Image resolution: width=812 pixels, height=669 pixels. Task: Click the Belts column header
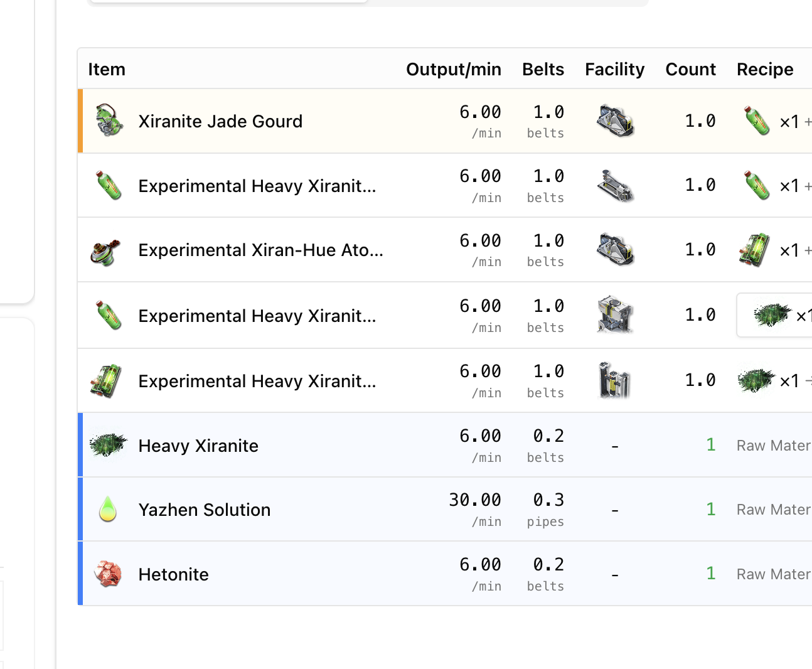coord(543,69)
